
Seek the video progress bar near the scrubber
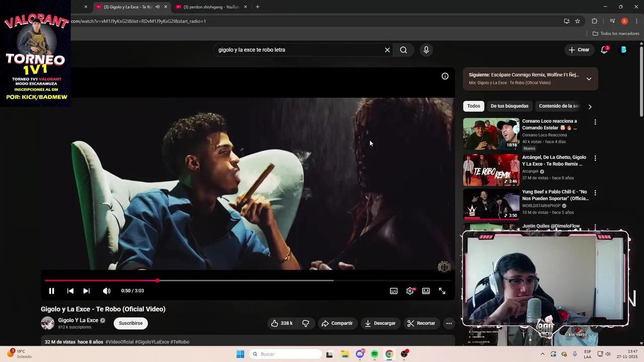coord(157,280)
